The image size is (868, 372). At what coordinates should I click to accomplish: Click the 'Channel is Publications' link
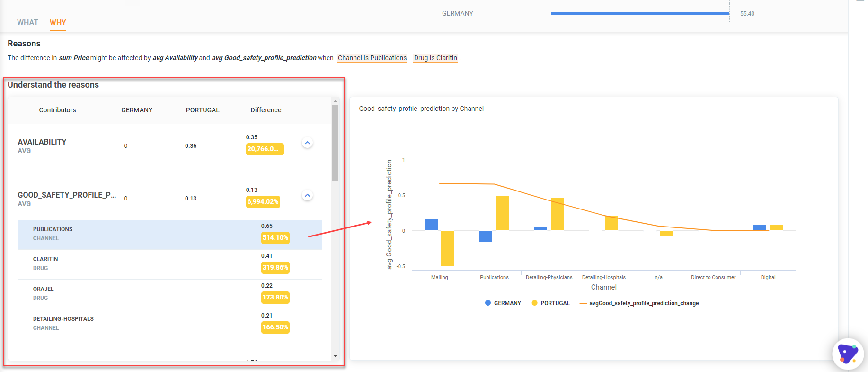[x=372, y=58]
